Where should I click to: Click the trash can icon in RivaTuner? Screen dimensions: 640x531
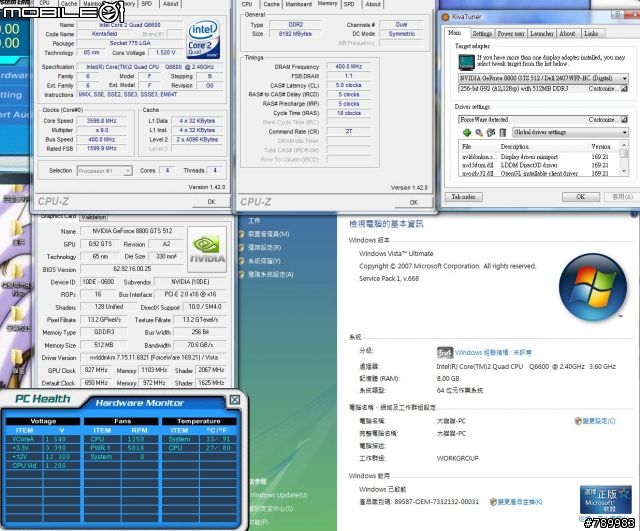pos(502,132)
